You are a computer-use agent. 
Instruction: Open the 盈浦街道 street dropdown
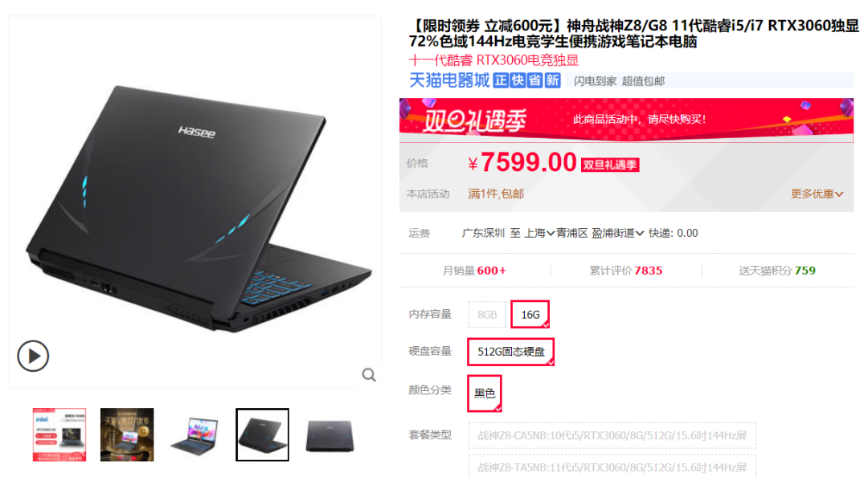[617, 233]
